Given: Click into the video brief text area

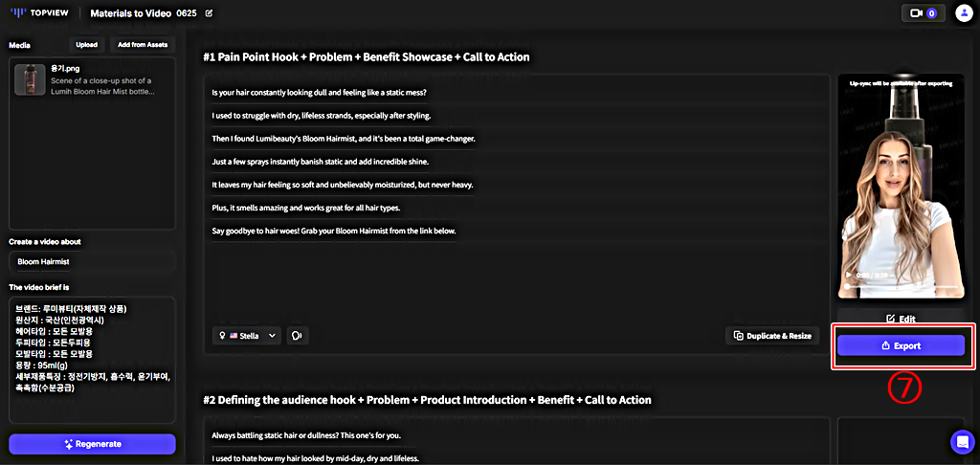Looking at the screenshot, I should click(x=93, y=361).
